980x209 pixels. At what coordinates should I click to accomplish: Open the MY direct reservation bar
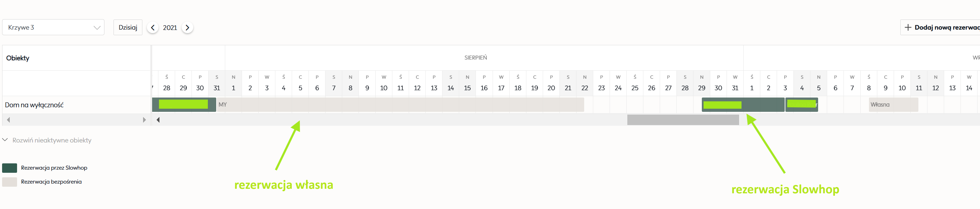point(399,105)
